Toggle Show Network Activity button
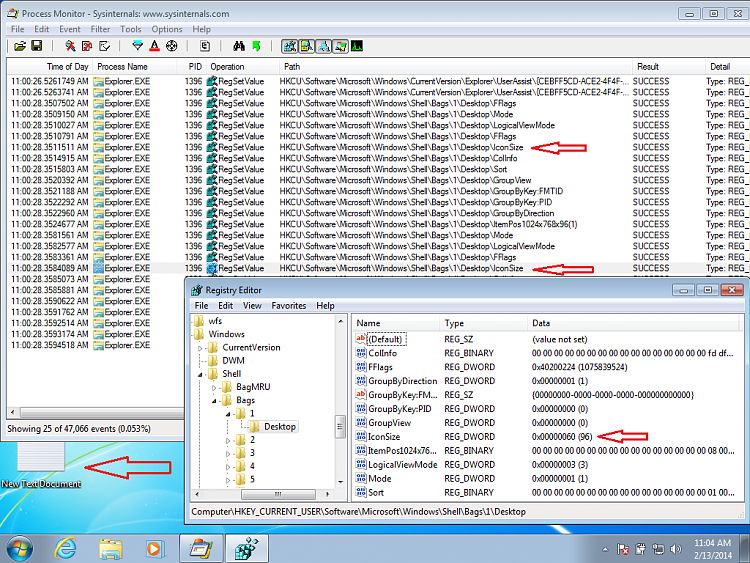The width and height of the screenshot is (750, 563). point(323,46)
